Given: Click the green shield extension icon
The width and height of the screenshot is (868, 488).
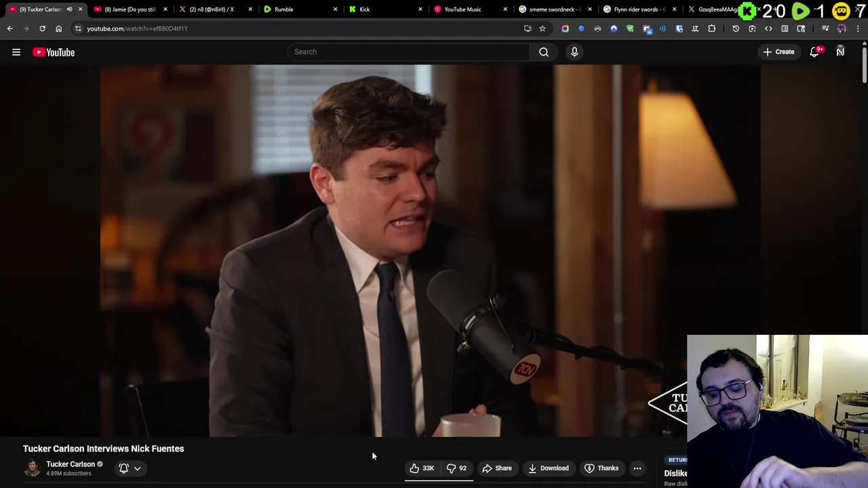Looking at the screenshot, I should (630, 28).
